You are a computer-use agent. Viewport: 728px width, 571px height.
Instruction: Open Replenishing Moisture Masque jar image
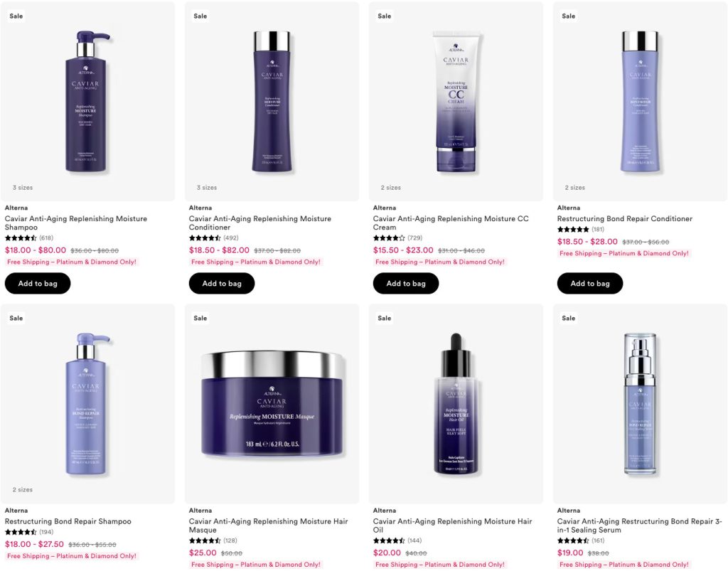click(272, 404)
